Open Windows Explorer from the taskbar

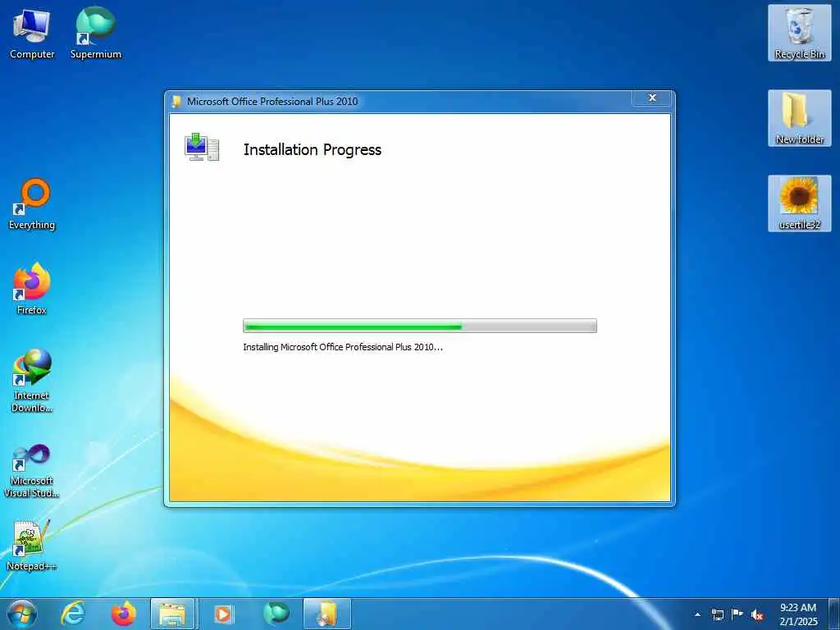pos(174,614)
